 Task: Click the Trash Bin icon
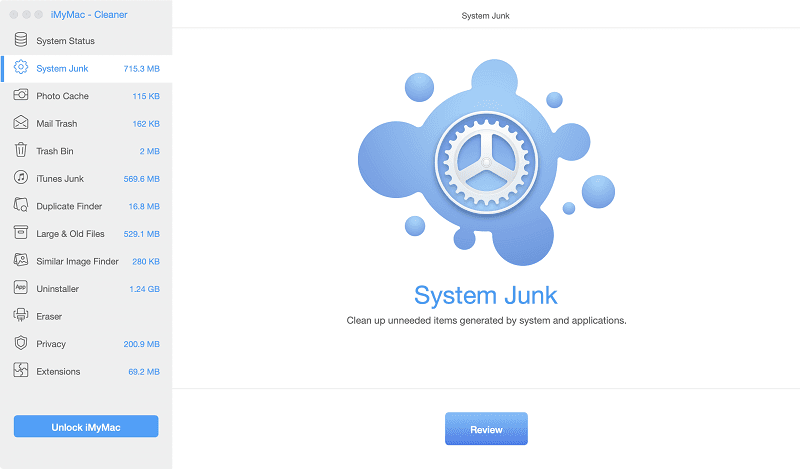click(21, 150)
